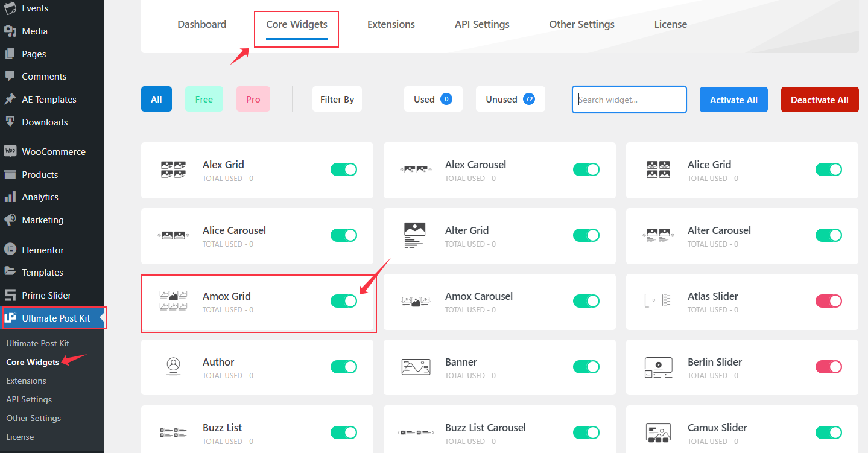Open the Filter By dropdown
Screen dimensions: 868x453
337,99
